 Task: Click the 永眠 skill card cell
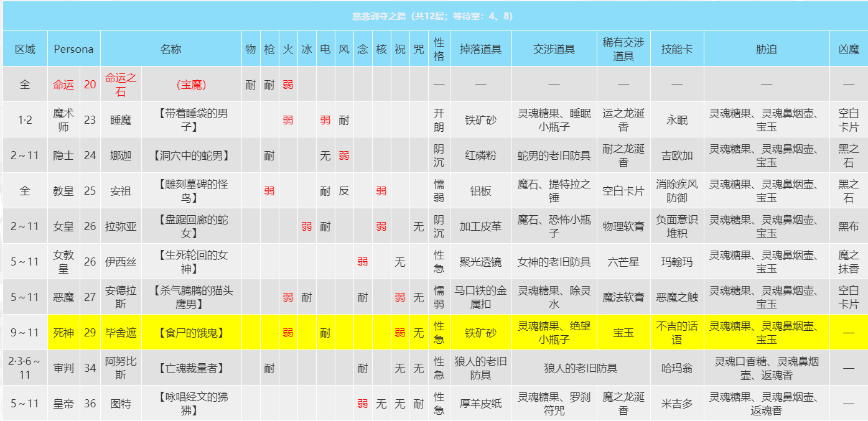point(677,120)
